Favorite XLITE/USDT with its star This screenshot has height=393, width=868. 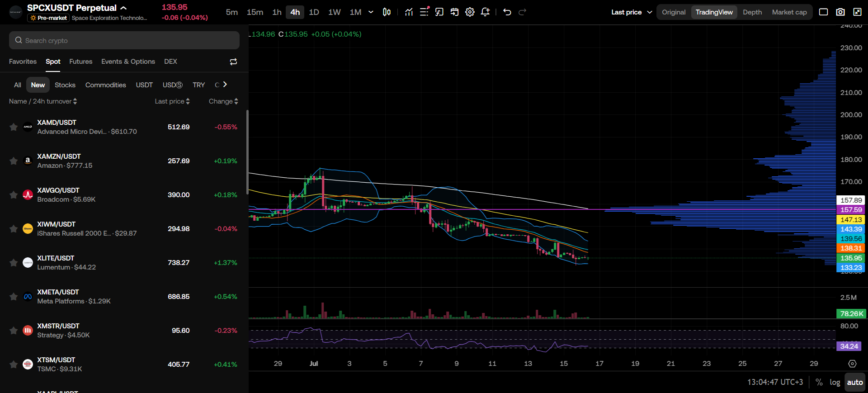click(x=14, y=263)
